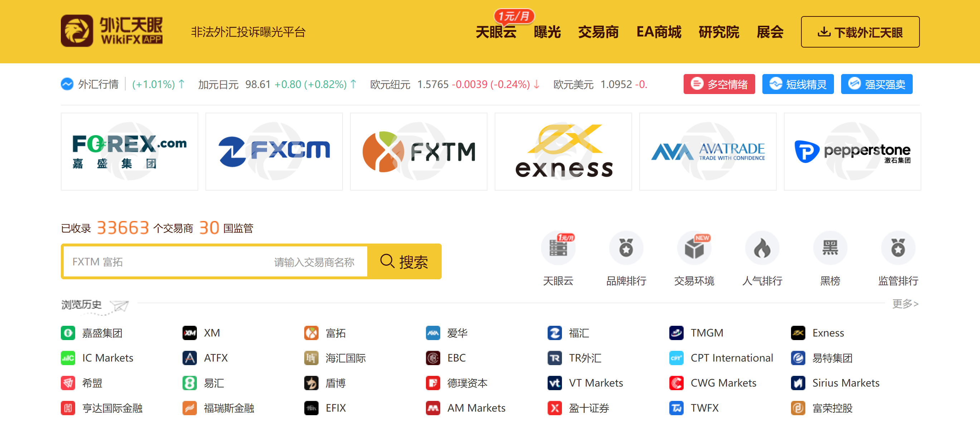Click the ATFX broker icon
The image size is (980, 437).
tap(189, 358)
